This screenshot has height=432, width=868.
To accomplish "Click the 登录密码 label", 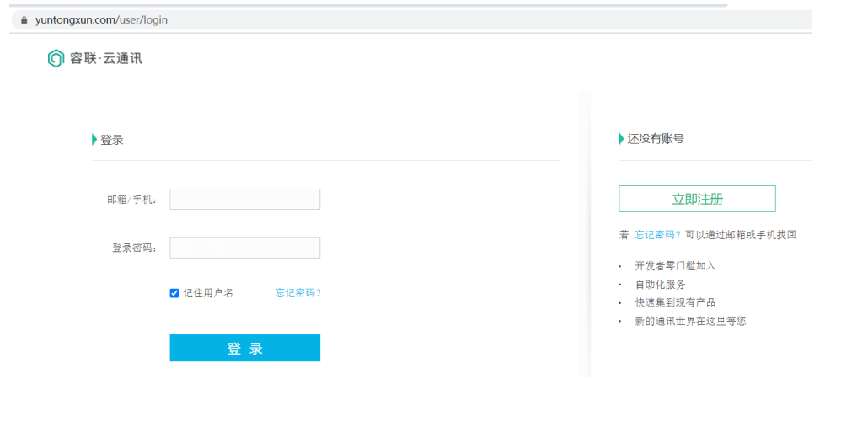I will 135,248.
